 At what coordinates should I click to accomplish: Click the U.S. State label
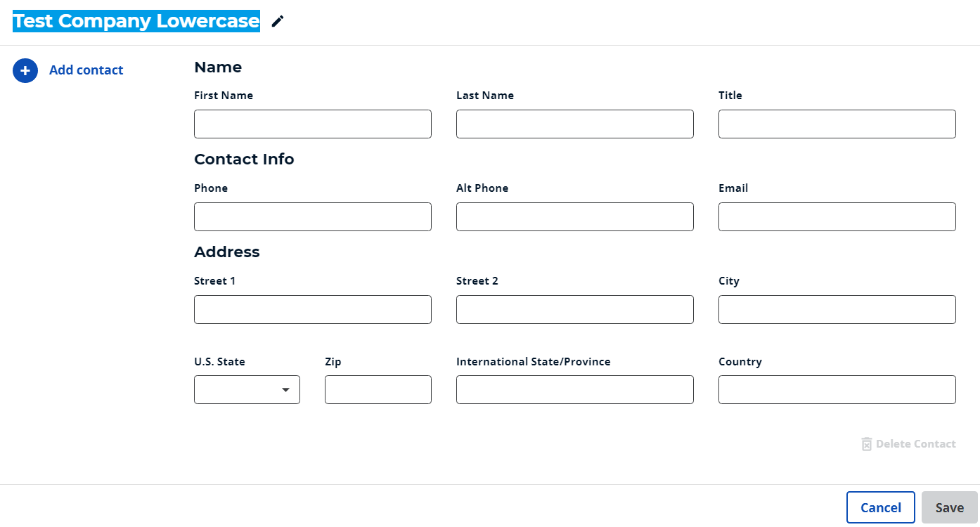click(x=220, y=362)
